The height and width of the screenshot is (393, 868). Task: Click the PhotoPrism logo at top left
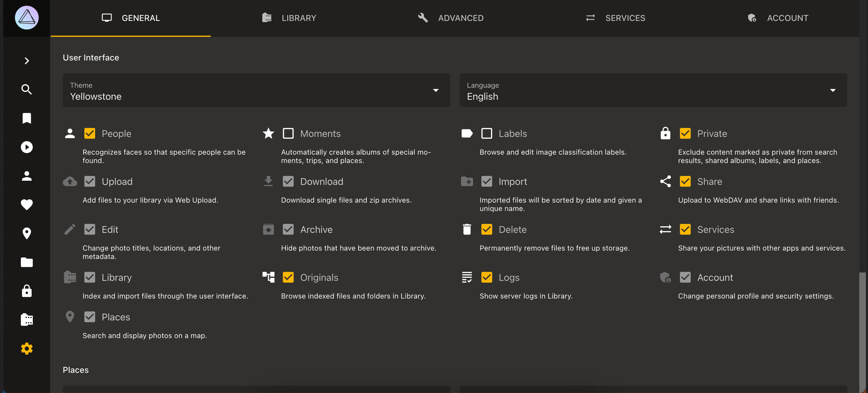[x=27, y=18]
